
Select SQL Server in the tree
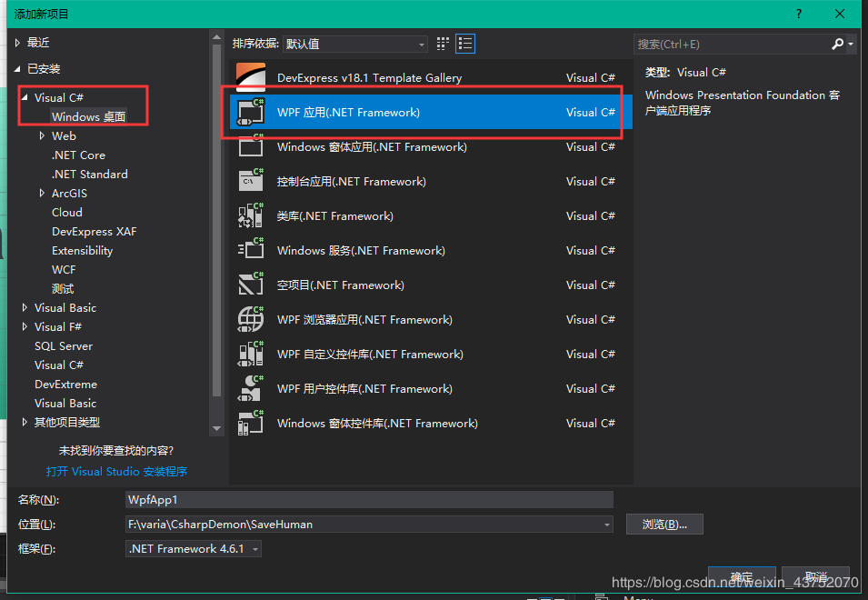(x=64, y=346)
